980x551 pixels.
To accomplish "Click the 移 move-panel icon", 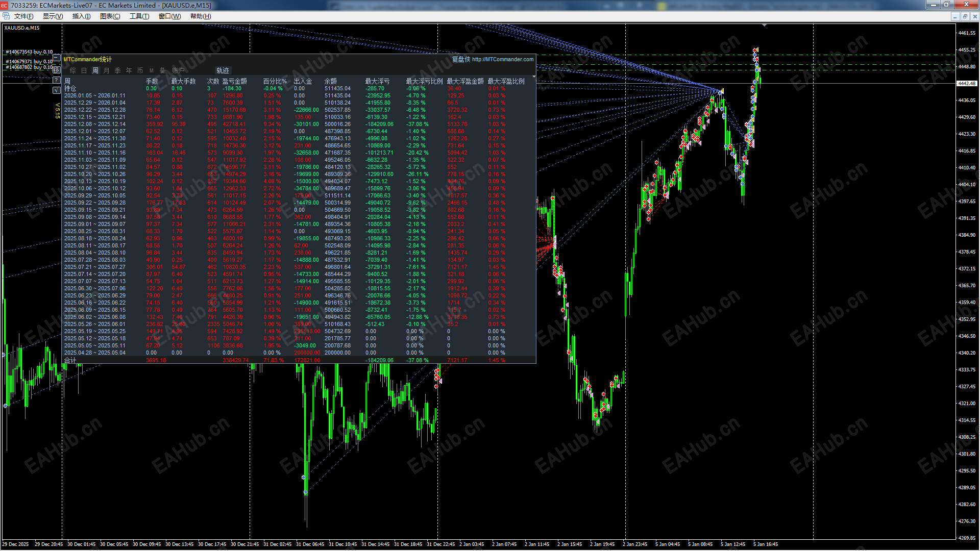I will pos(57,70).
